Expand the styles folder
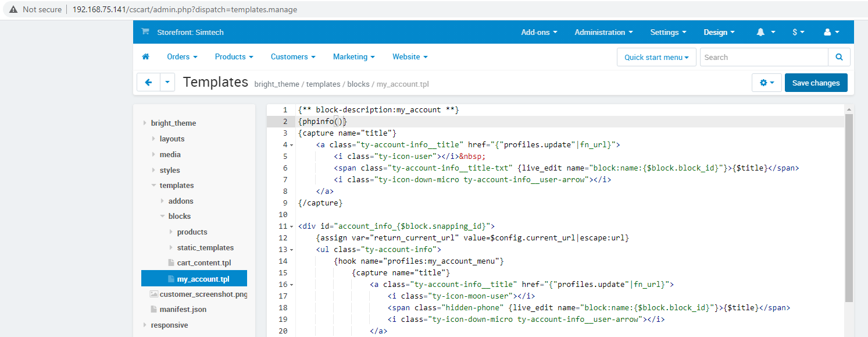 (x=153, y=171)
